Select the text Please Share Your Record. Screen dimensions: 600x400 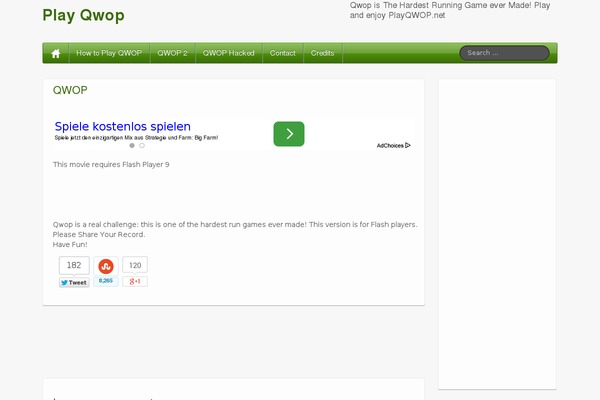tap(99, 235)
